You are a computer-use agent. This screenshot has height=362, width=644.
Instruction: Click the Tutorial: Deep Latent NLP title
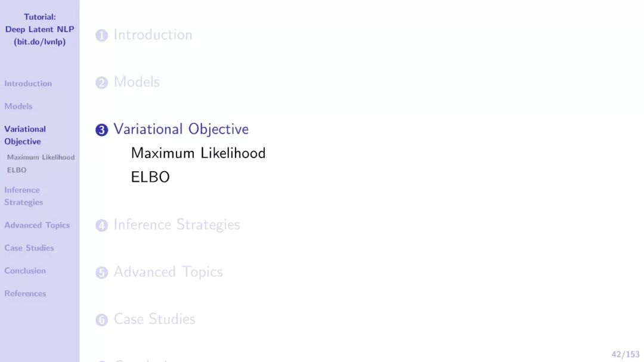tap(39, 29)
